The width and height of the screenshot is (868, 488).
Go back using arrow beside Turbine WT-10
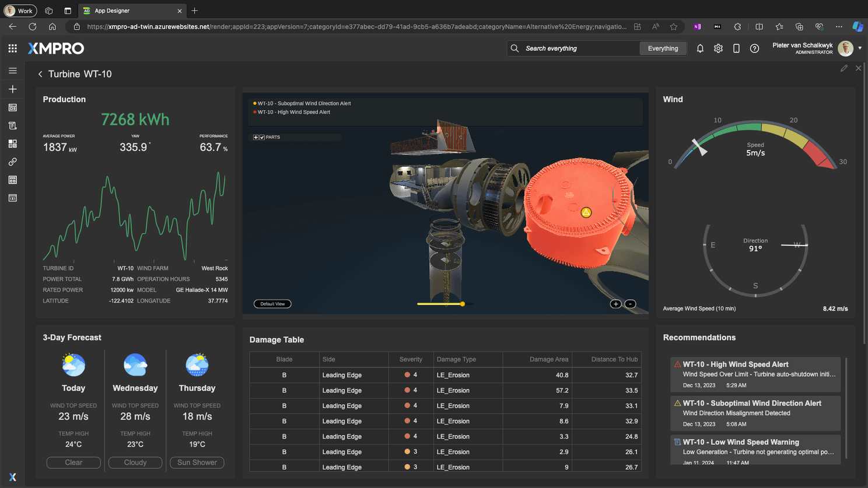point(40,74)
